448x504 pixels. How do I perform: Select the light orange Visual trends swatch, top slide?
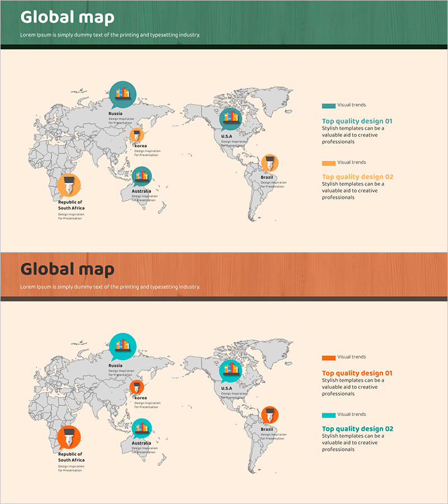click(x=329, y=163)
